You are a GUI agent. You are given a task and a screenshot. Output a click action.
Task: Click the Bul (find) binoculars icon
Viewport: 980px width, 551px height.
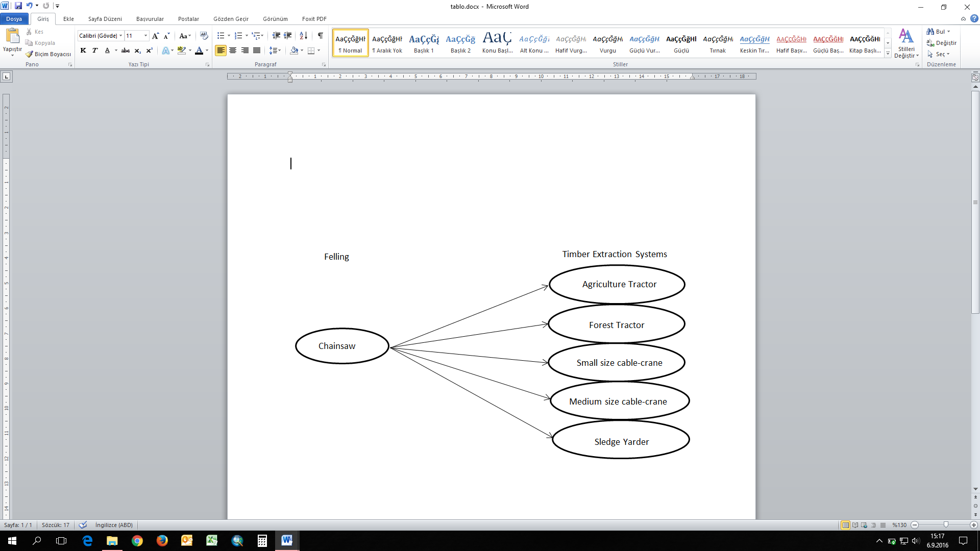930,32
